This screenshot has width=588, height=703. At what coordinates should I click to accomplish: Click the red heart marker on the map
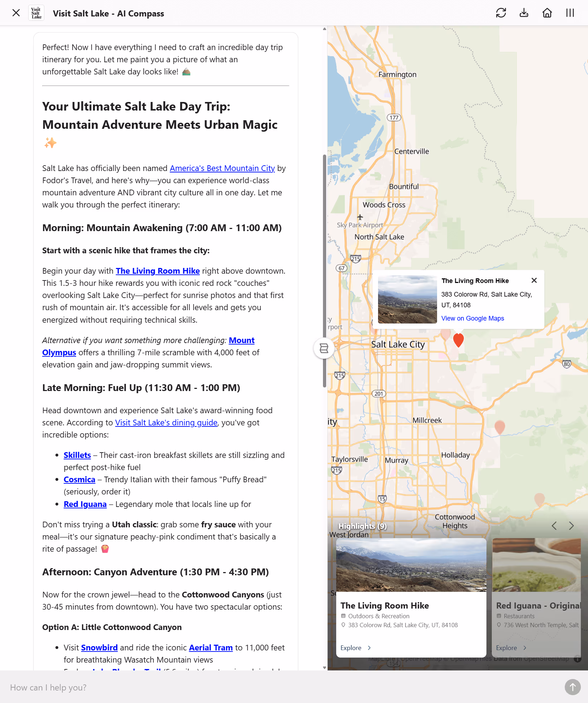pos(458,340)
